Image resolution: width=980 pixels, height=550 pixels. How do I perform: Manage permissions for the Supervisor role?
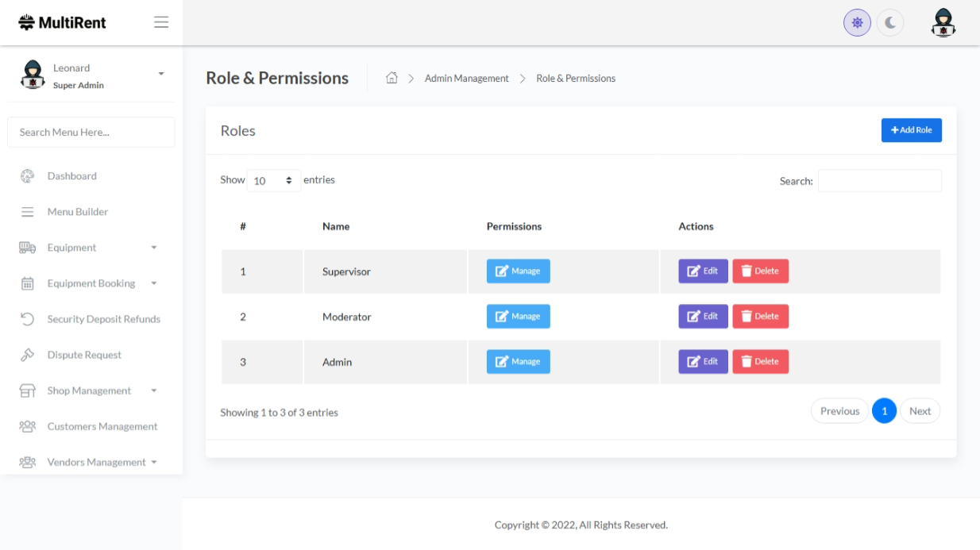click(518, 271)
